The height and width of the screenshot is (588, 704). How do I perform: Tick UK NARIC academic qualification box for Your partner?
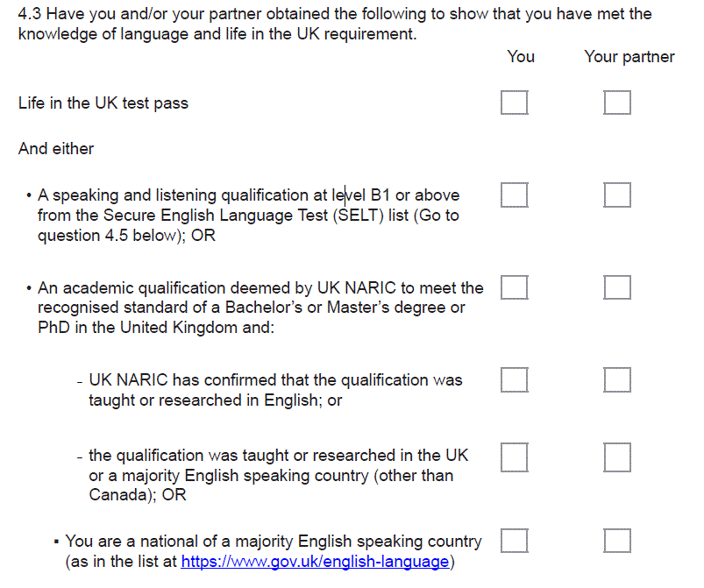point(617,287)
